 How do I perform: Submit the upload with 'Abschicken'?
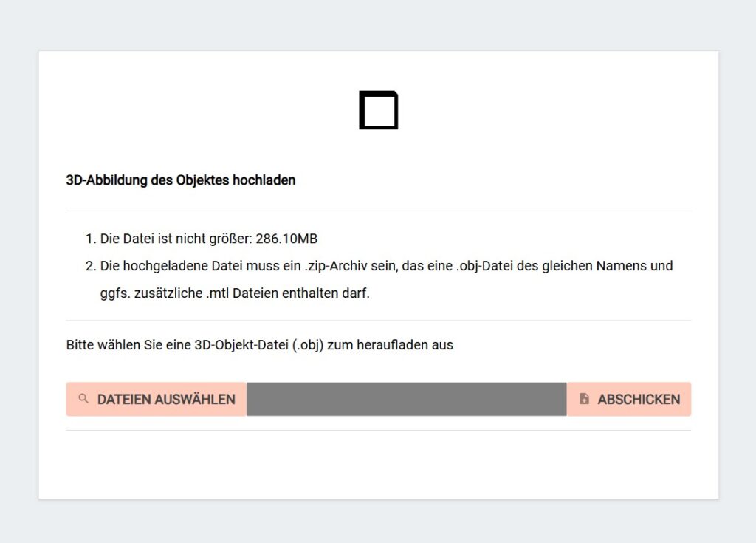(x=629, y=399)
